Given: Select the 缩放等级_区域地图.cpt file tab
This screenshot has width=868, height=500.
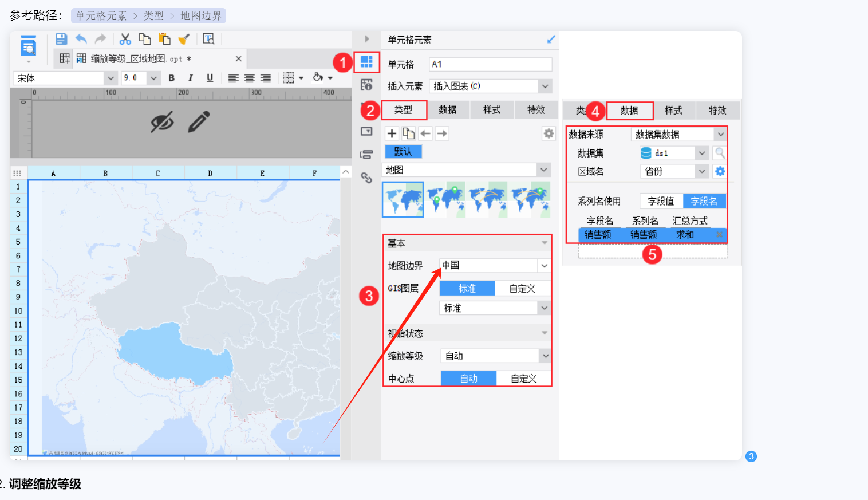Looking at the screenshot, I should coord(149,58).
